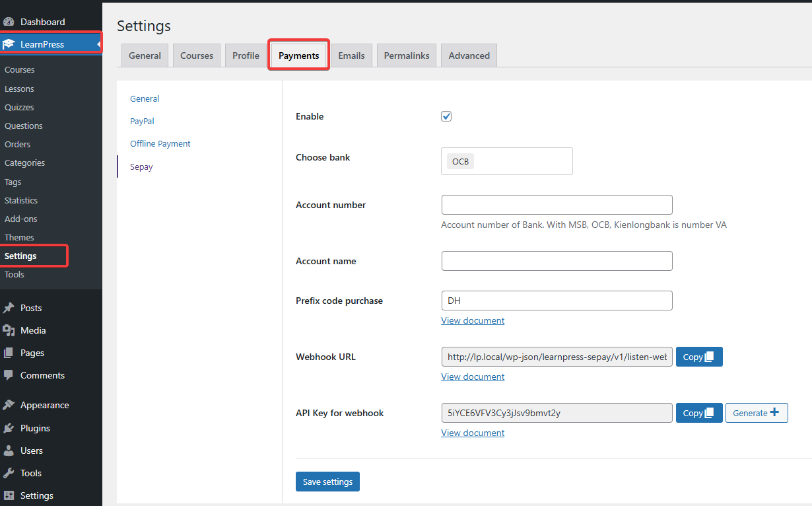Open View document under Webhook URL
The image size is (812, 506).
(473, 377)
